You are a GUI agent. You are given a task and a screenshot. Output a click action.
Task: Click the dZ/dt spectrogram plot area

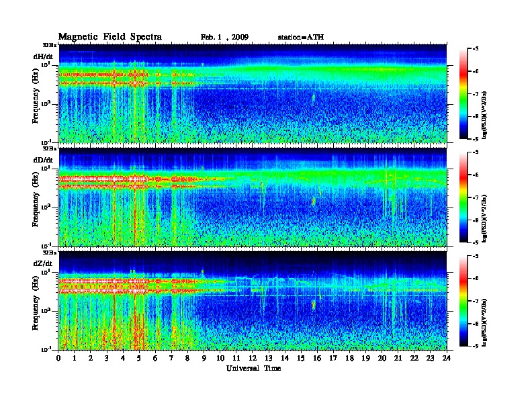click(x=253, y=301)
